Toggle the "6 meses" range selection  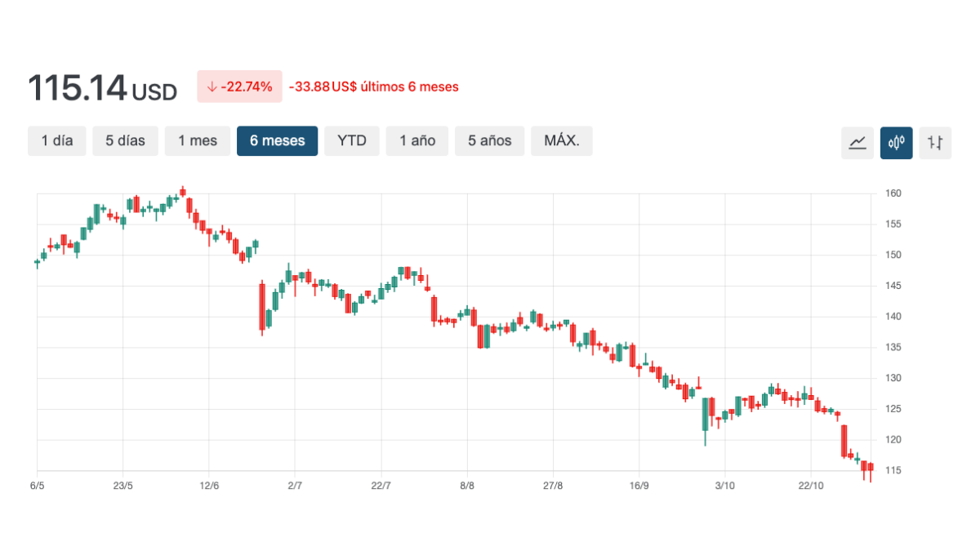[x=277, y=140]
